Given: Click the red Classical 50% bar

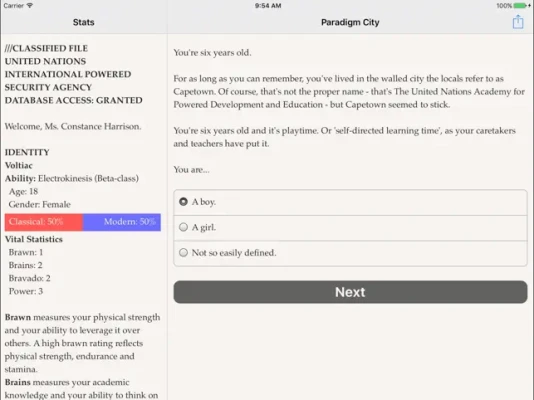Looking at the screenshot, I should click(x=44, y=222).
